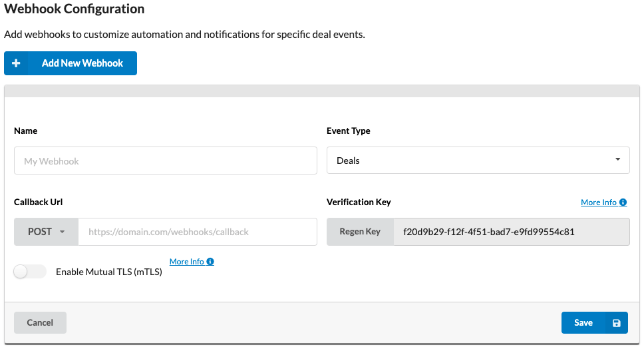The width and height of the screenshot is (644, 349).
Task: Click the info icon beside Verification Key More Info
Action: 623,202
